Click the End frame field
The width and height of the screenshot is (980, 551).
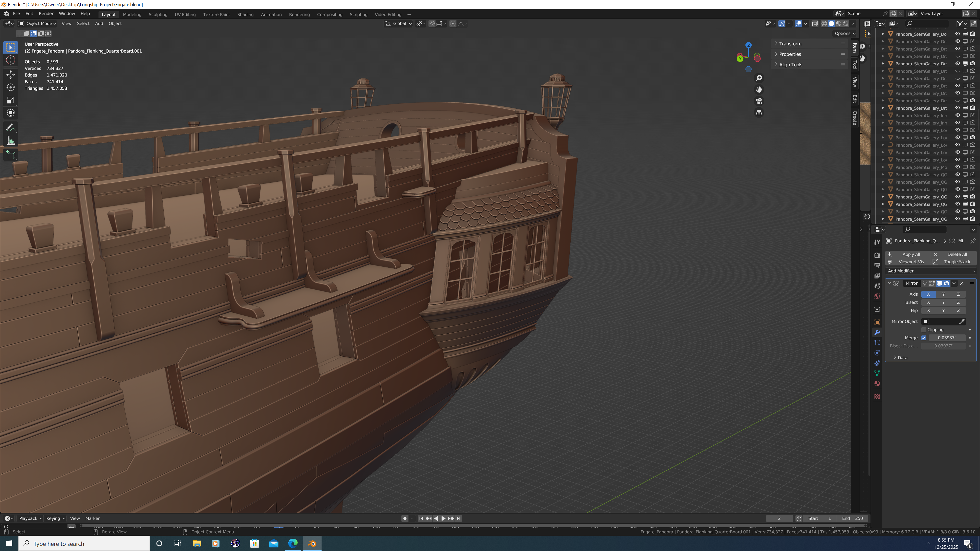[853, 518]
